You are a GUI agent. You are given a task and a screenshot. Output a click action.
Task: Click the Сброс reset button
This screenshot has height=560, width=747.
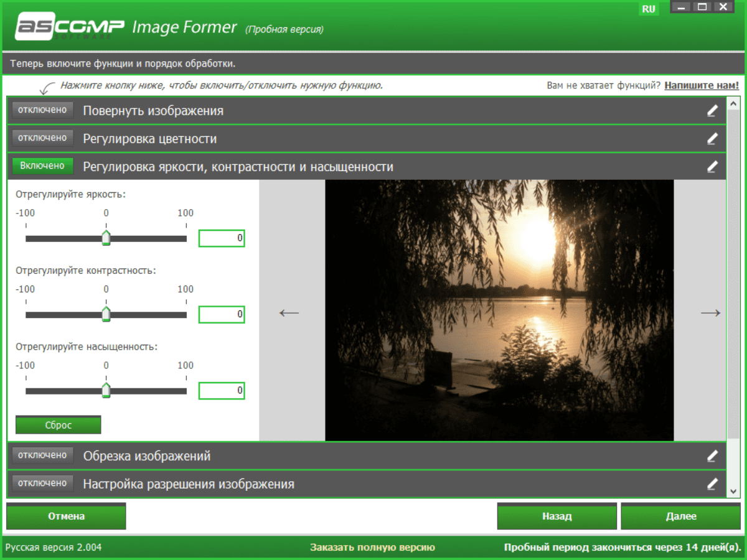click(58, 425)
